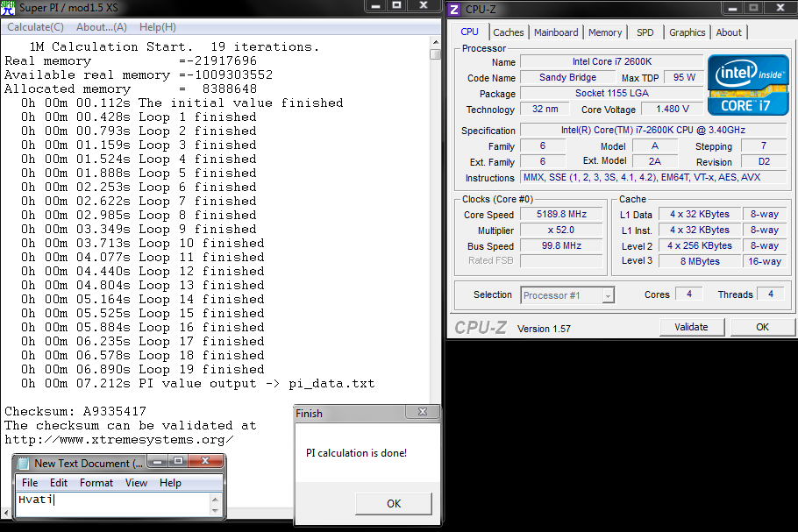Minimize the New Text Document window
Viewport: 798px width, 532px height.
pos(158,461)
